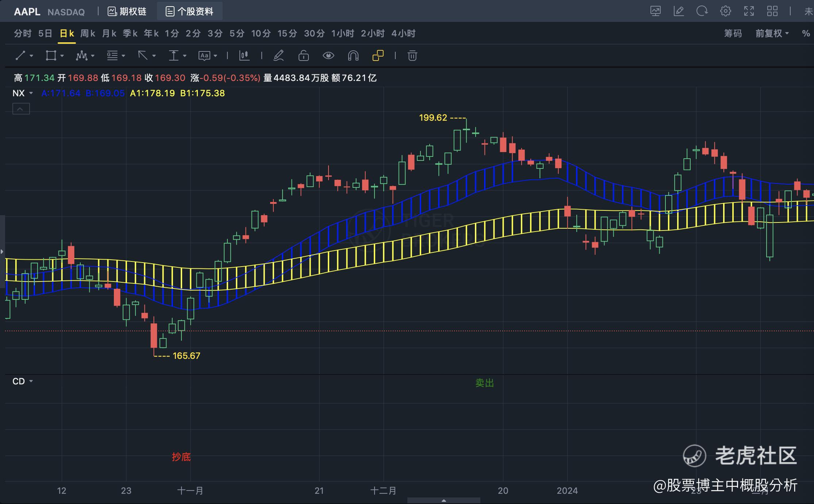Switch to the 3分 three-minute interval

(215, 34)
